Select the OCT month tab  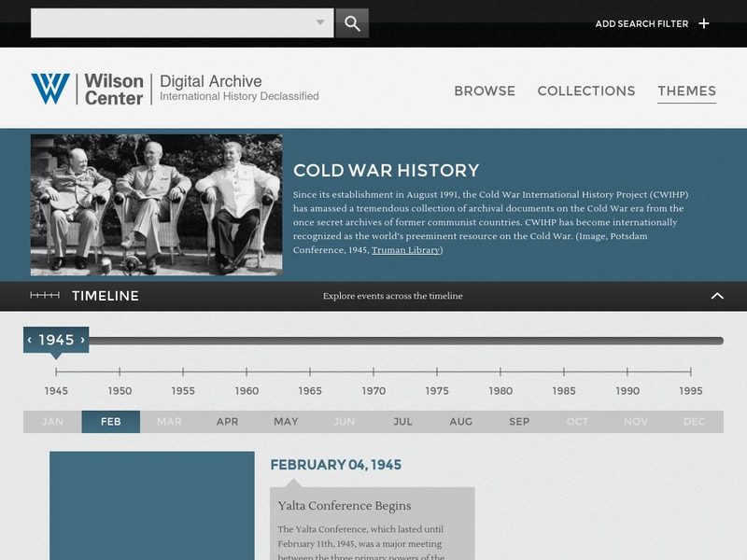[x=577, y=422]
